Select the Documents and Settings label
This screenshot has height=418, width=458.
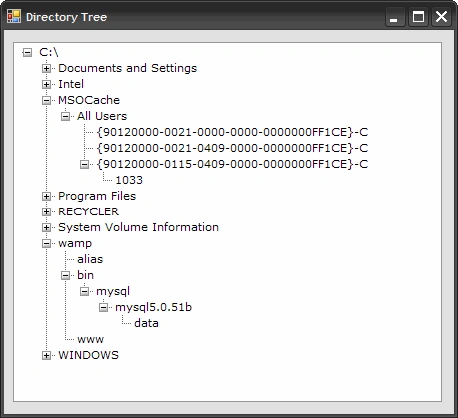coord(128,68)
